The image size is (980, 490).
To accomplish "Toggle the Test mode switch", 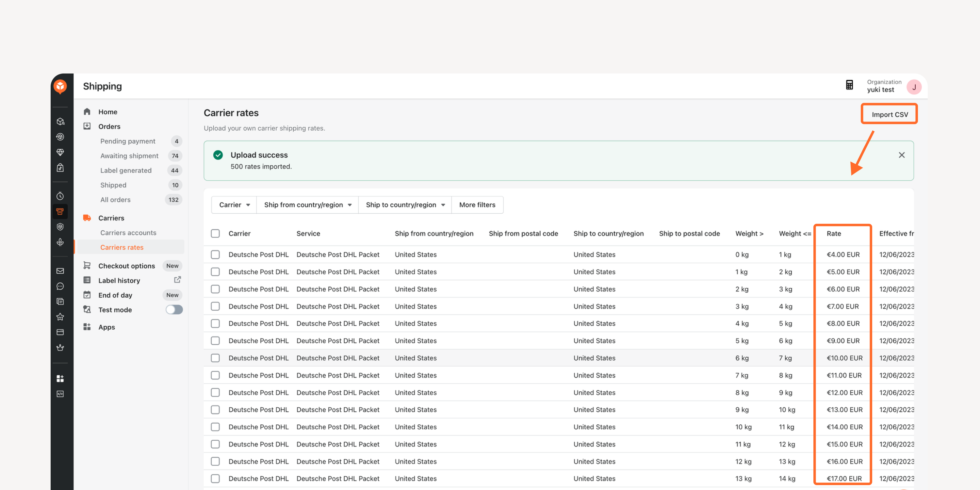I will pos(174,310).
